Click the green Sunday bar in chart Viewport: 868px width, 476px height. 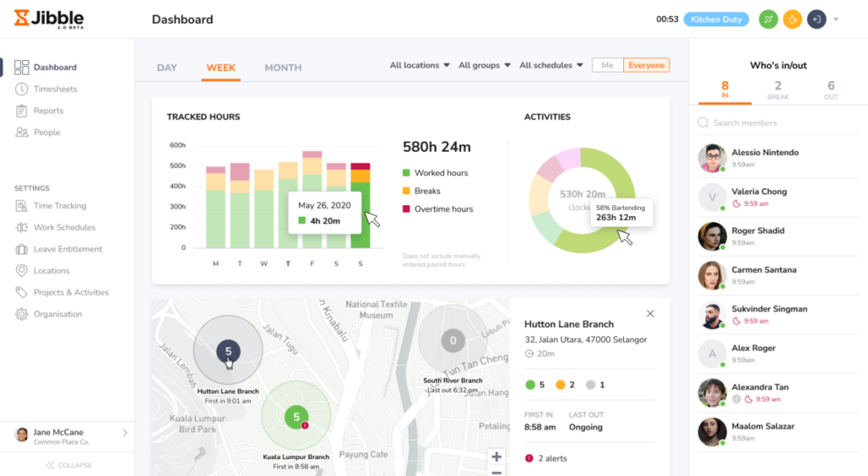click(360, 215)
